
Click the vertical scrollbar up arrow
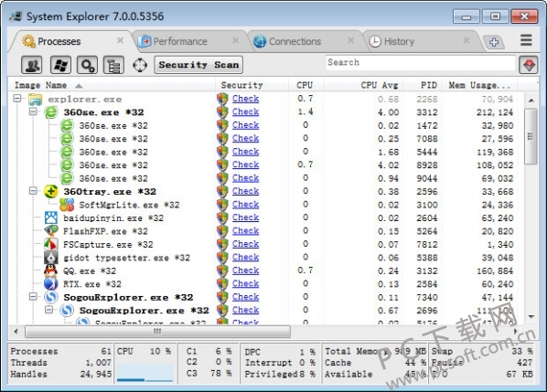[531, 101]
